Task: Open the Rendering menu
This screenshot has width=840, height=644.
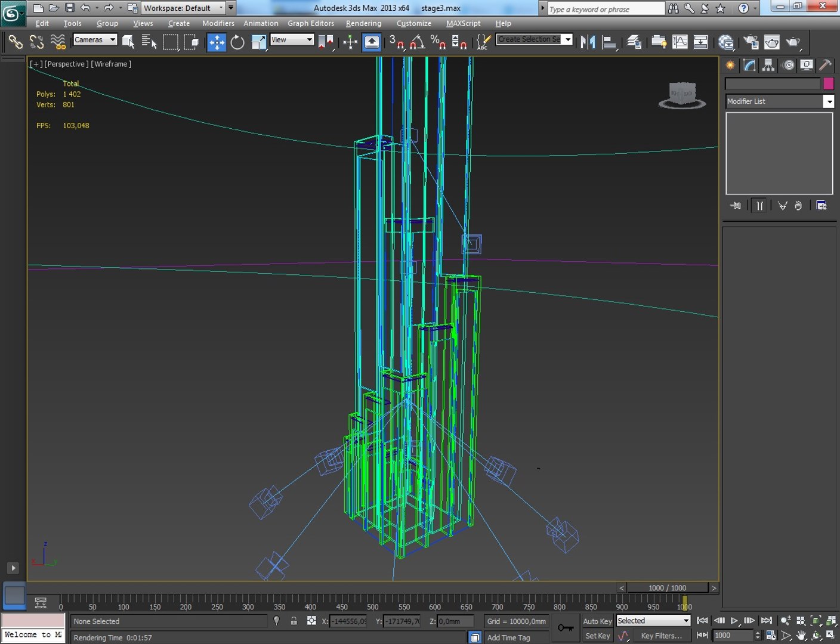Action: coord(363,23)
